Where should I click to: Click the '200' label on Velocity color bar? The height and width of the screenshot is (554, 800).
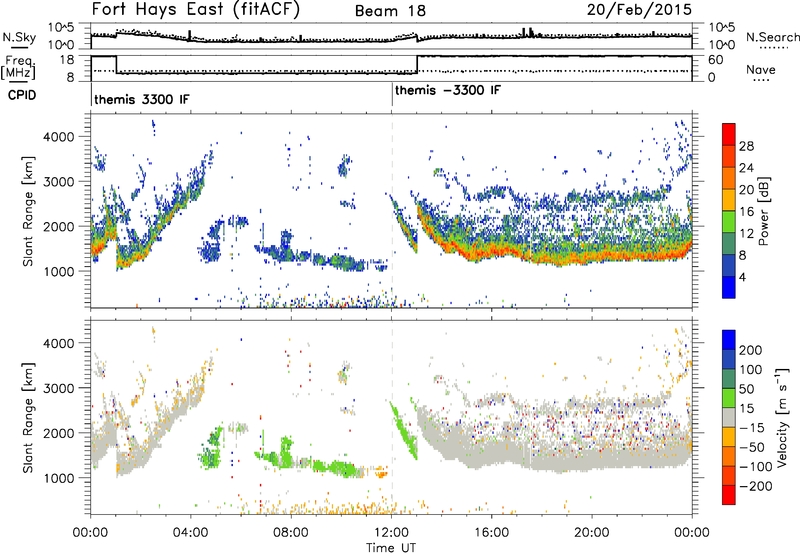coord(751,350)
